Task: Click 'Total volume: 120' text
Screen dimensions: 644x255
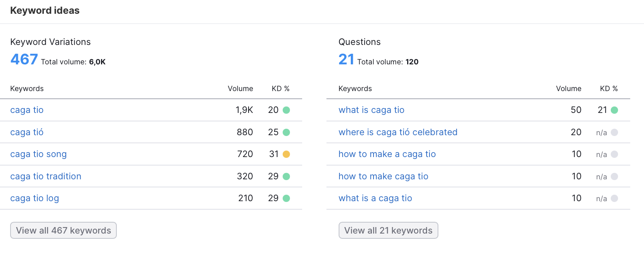Action: [388, 62]
